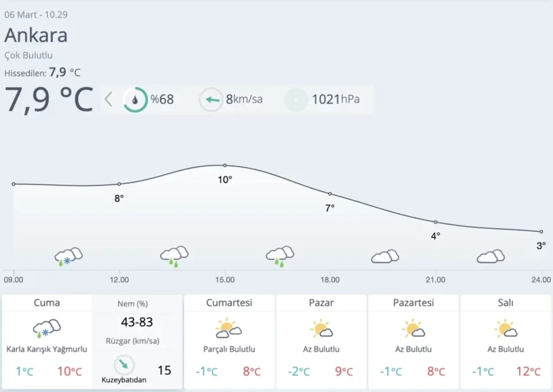Click the sleet cloud icon on the hourly chart
The image size is (553, 392).
[68, 256]
